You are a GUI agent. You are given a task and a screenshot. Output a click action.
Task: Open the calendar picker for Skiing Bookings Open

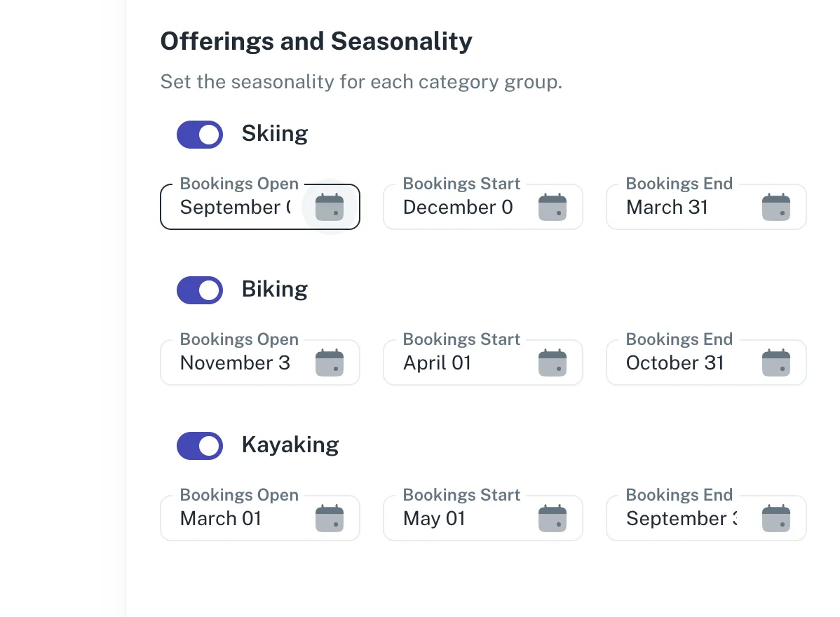tap(330, 206)
